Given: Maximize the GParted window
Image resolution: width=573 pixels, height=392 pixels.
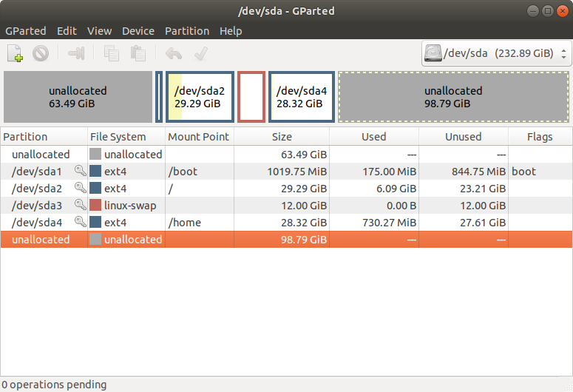Looking at the screenshot, I should coord(547,11).
